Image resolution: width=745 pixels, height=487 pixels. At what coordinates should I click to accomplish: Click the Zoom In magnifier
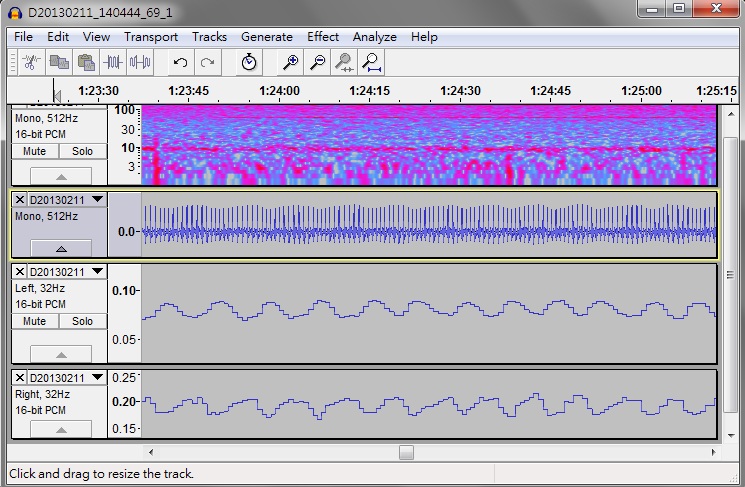coord(290,62)
